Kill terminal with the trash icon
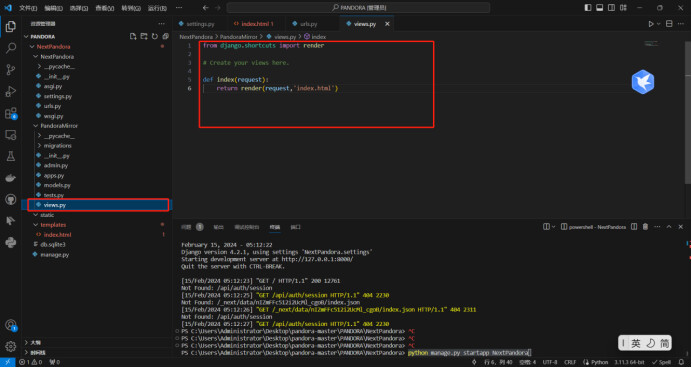This screenshot has height=368, width=692. tap(645, 227)
